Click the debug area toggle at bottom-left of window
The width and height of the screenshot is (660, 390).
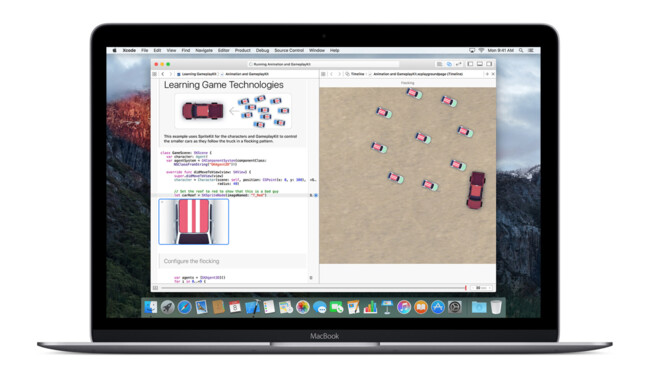coord(155,288)
